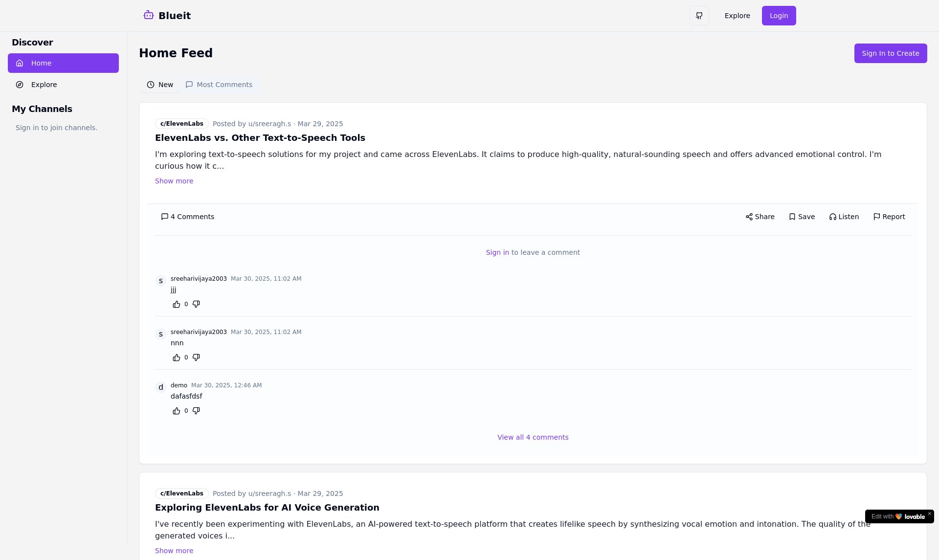Close the Edit with Lovable badge
Viewport: 939px width, 560px height.
tap(929, 514)
